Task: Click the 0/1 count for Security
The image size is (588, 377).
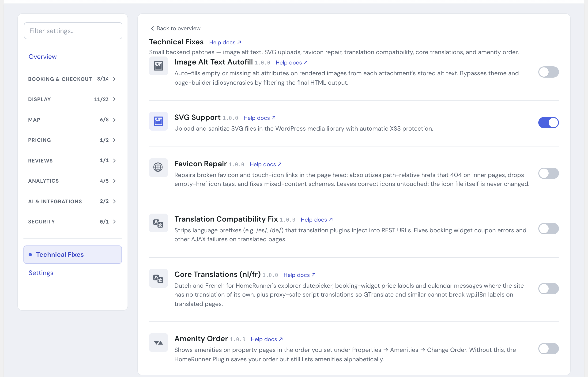Action: pos(104,222)
